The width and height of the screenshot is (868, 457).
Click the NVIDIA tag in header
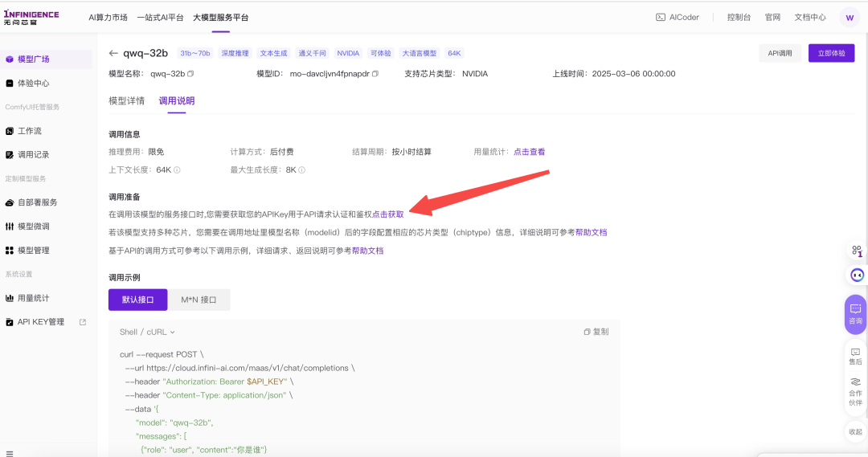(348, 53)
